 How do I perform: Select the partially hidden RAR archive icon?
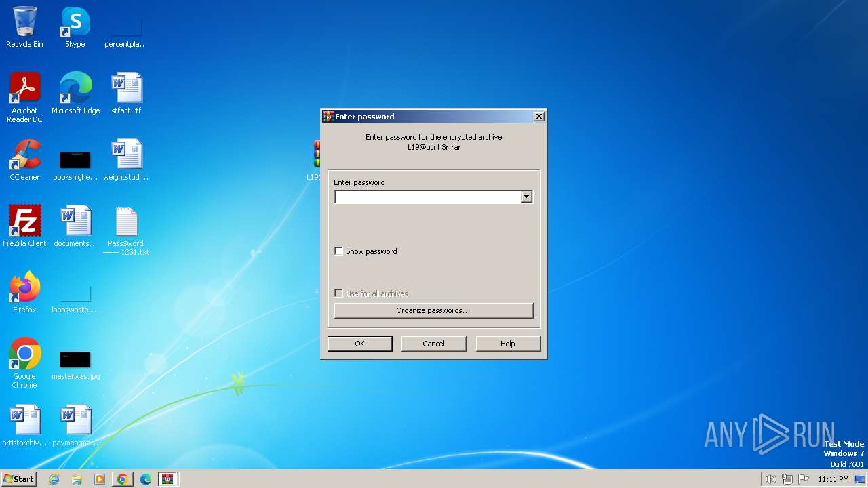(x=315, y=160)
